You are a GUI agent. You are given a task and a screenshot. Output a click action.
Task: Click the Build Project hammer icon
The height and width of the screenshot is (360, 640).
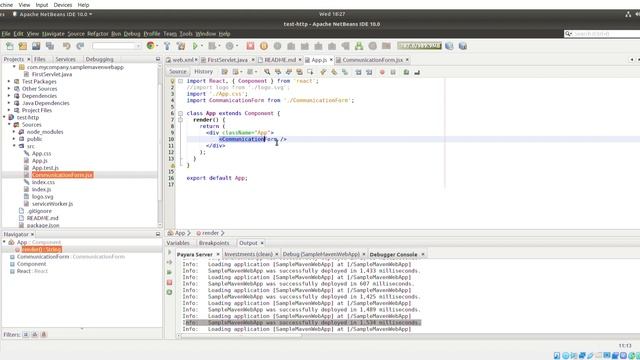(x=167, y=46)
